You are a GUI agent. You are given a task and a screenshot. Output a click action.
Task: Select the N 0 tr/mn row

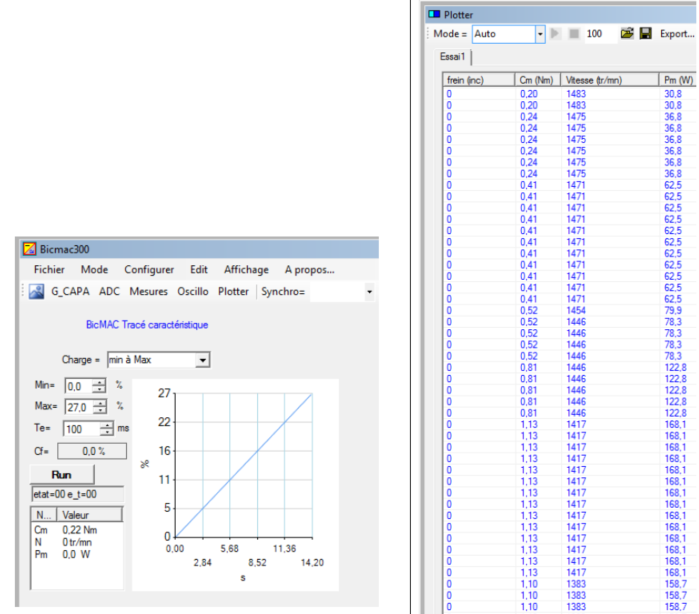(77, 542)
